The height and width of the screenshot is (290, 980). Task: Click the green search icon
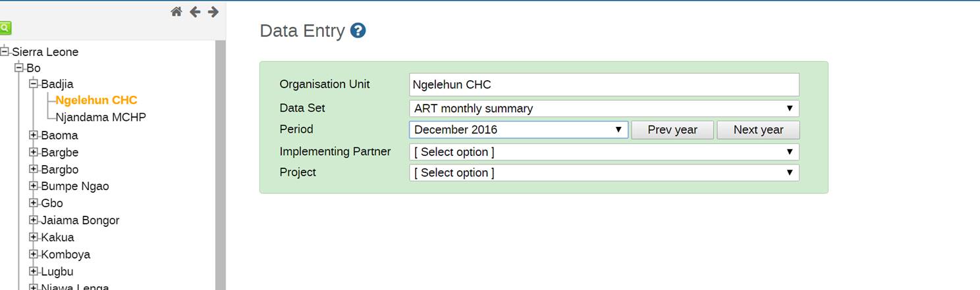coord(5,28)
